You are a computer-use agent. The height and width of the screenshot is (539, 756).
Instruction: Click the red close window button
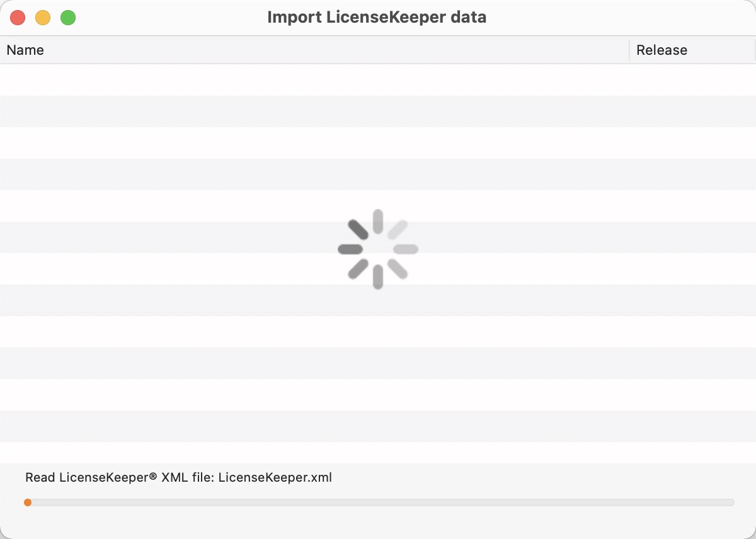tap(18, 18)
